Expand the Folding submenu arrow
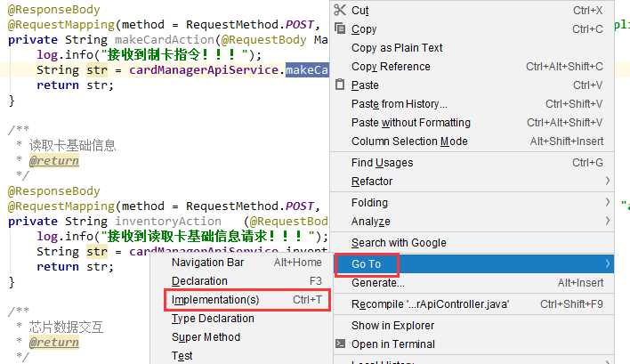This screenshot has width=630, height=364. [608, 202]
